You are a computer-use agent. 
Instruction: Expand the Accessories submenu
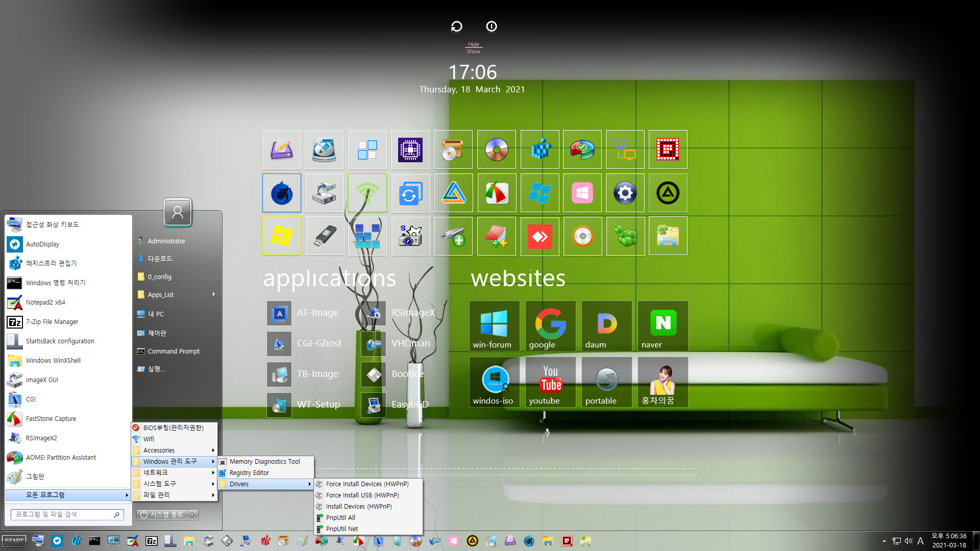click(x=174, y=450)
